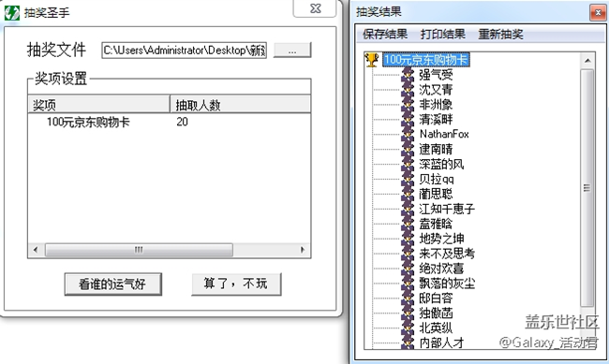Image resolution: width=609 pixels, height=364 pixels.
Task: Click the 奖项 column header
Action: point(98,105)
